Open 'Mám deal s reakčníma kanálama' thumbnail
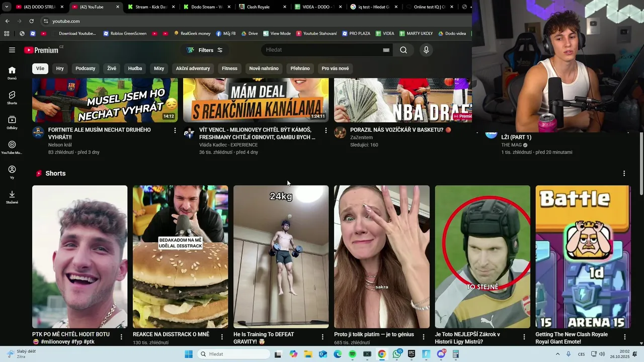644x362 pixels. [x=256, y=100]
